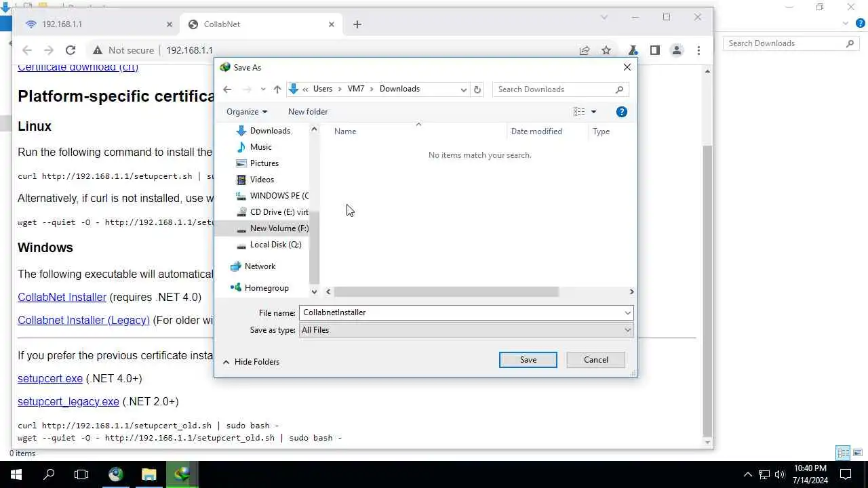Screen dimensions: 868x488
Task: Open the Organize menu
Action: point(247,112)
